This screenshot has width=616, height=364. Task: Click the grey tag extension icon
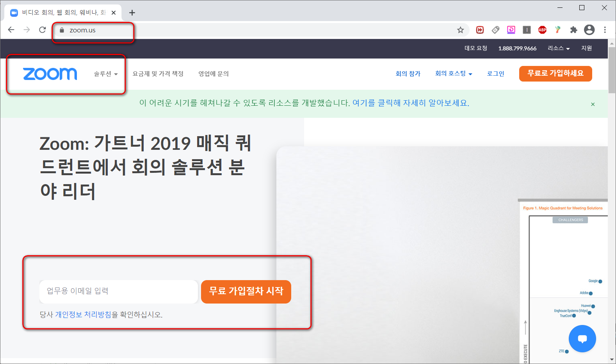coord(496,30)
